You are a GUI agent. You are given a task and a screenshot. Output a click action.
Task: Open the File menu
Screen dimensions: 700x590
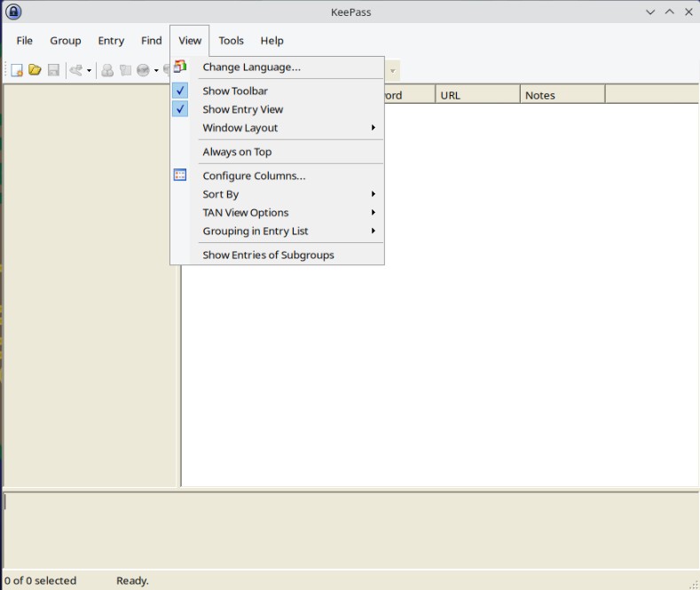(25, 41)
